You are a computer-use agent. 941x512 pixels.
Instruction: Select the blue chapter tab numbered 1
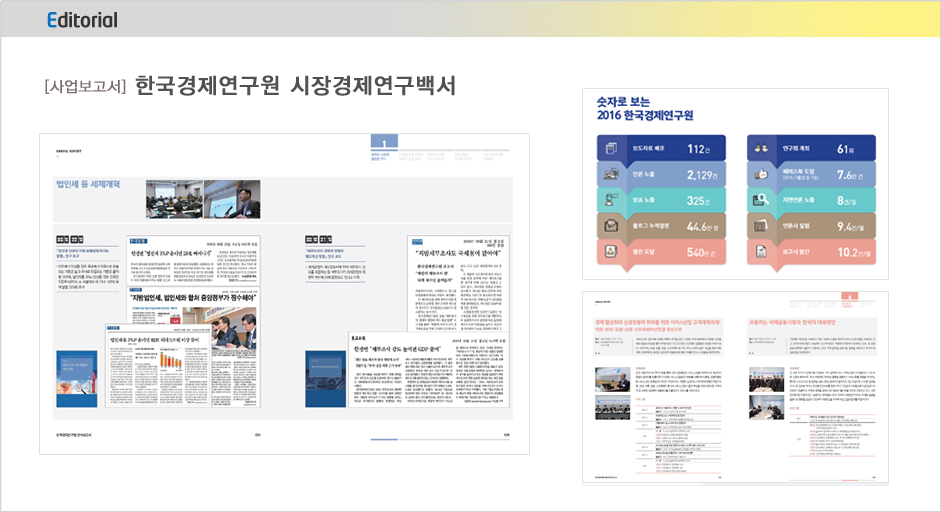point(384,142)
